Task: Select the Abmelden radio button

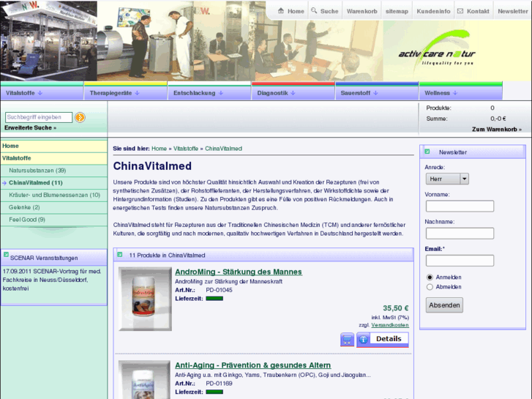Action: [430, 287]
